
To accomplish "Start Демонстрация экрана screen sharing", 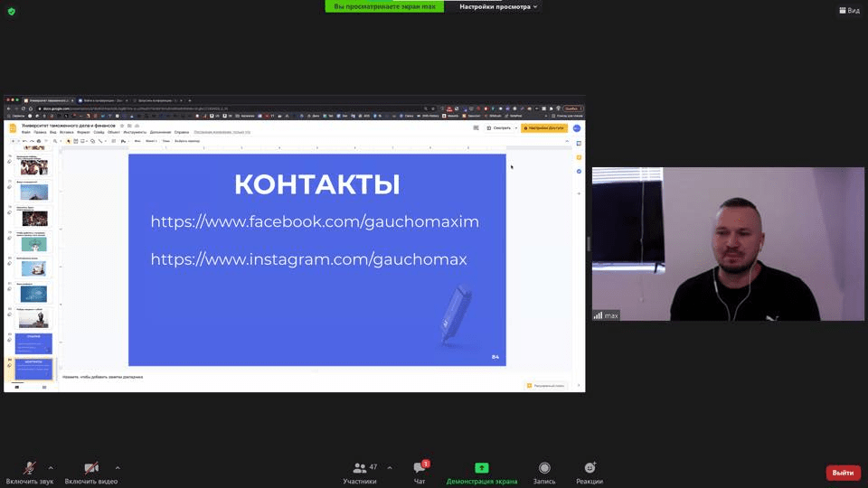I will [482, 473].
